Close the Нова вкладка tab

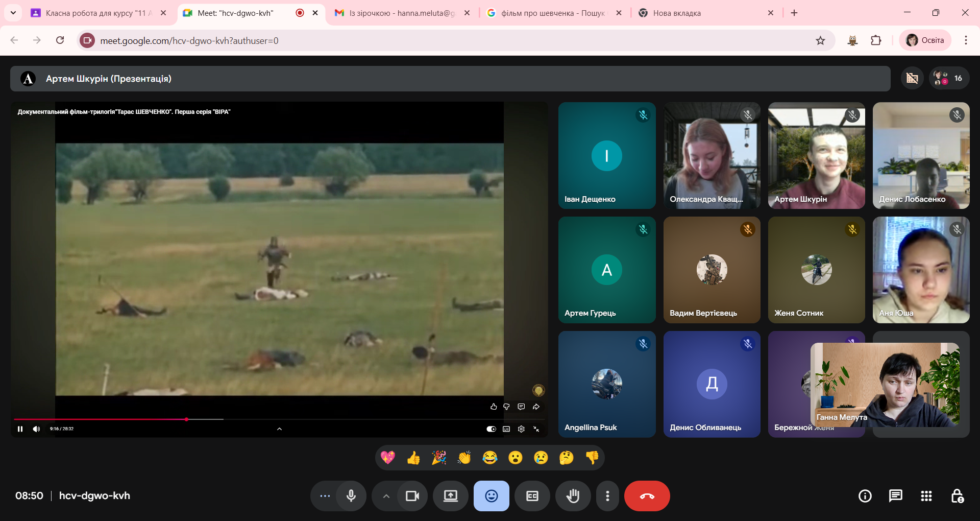click(771, 13)
